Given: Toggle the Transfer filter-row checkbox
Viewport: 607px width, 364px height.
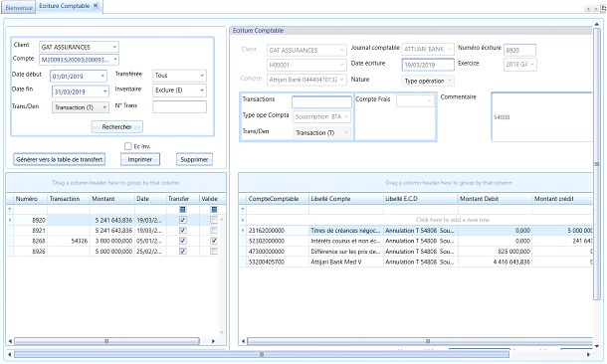Looking at the screenshot, I should [x=183, y=209].
